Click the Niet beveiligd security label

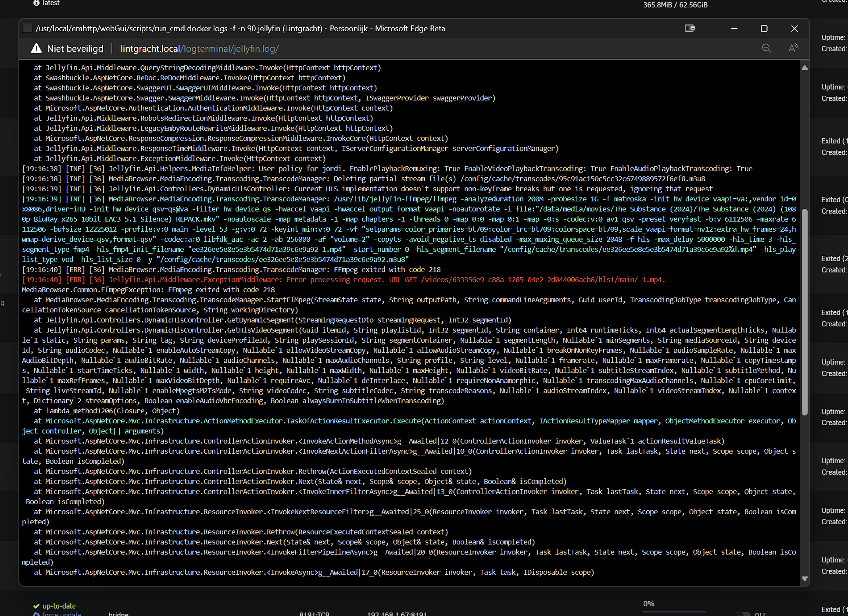(x=75, y=48)
